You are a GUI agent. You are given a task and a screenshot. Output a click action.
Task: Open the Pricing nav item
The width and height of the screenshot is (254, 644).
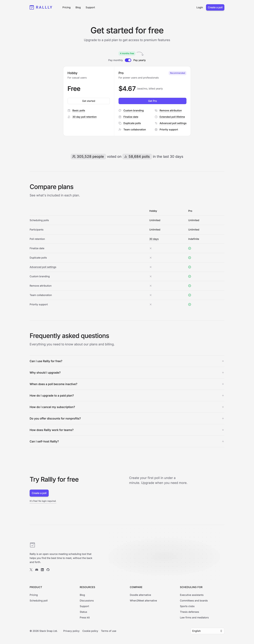66,8
